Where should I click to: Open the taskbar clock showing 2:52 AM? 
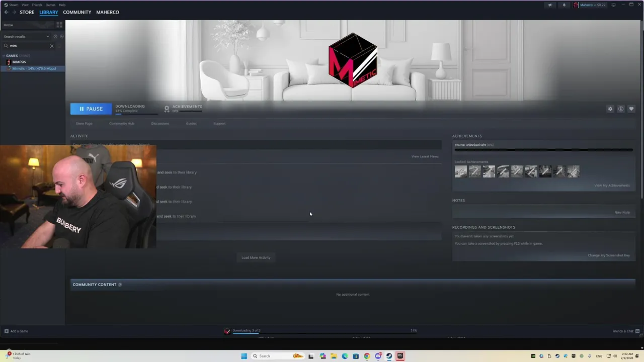(x=626, y=356)
